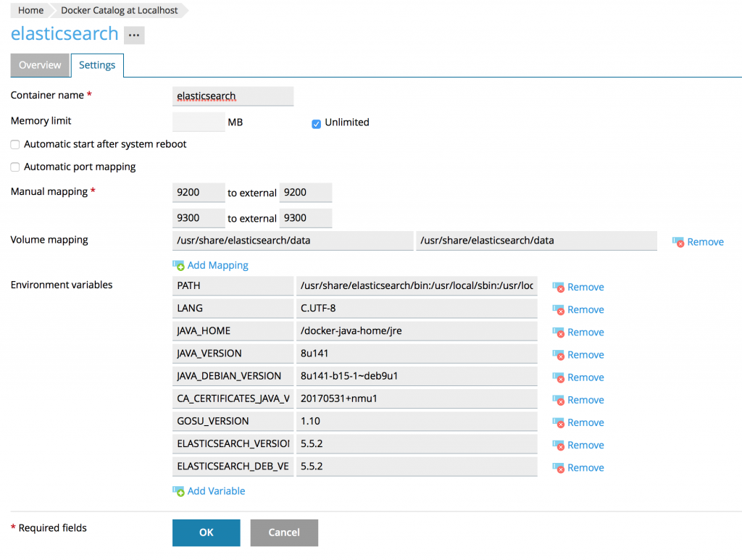Screen dimensions: 742x560
Task: Click the LANG value field C.UTF-8
Action: point(417,309)
